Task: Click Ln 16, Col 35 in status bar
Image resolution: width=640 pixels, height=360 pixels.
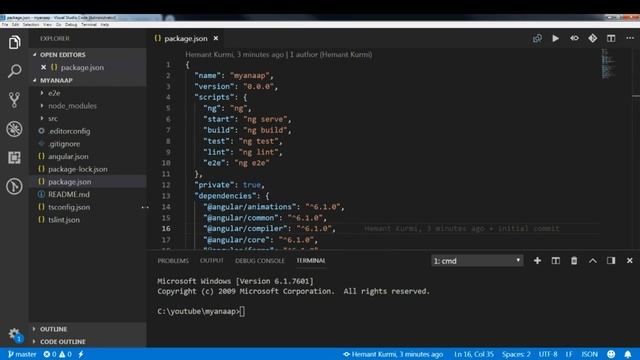Action: coord(473,354)
